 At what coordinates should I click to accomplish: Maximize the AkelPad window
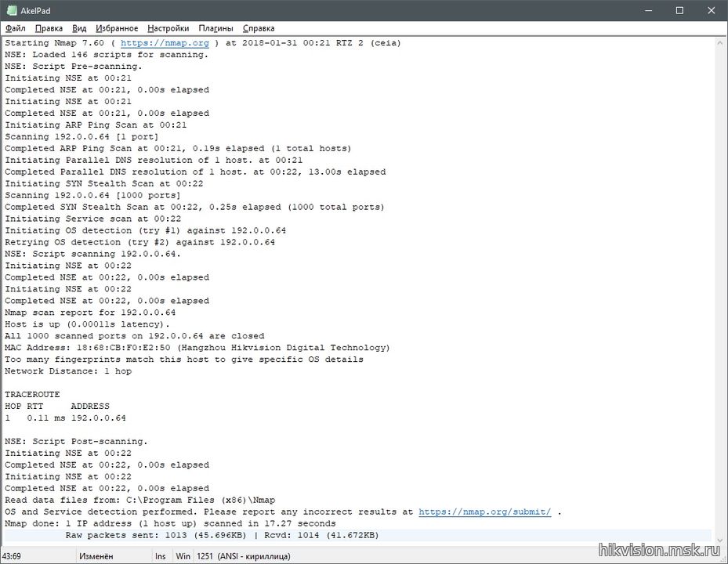point(679,10)
